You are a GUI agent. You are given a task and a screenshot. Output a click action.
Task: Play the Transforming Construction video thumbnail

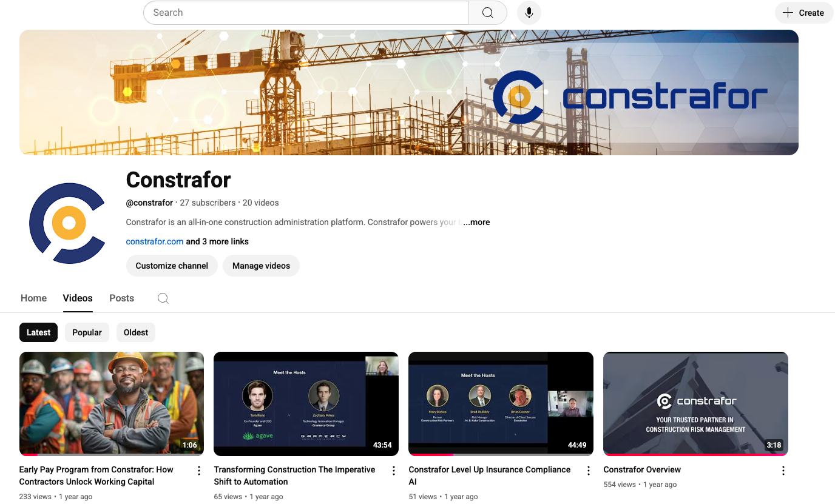click(x=306, y=403)
